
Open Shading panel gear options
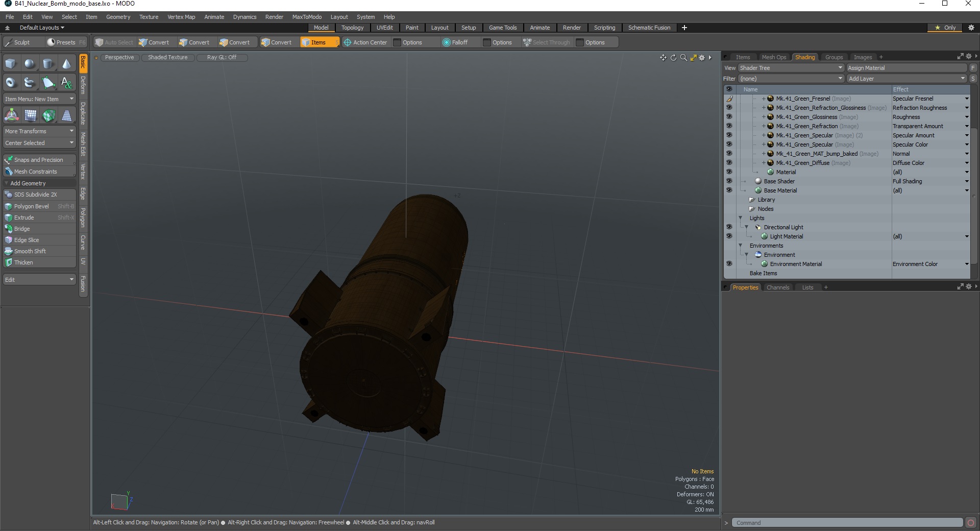(x=968, y=57)
